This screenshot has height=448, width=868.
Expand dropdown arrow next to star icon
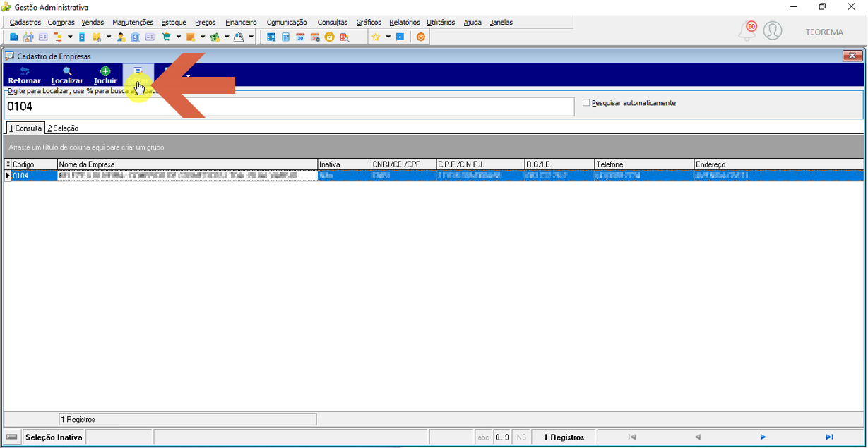pyautogui.click(x=388, y=37)
